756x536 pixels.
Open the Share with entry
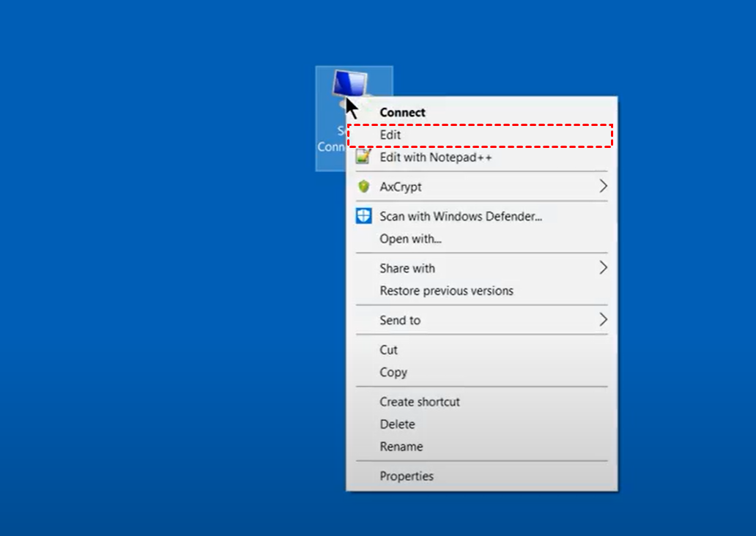pos(482,268)
